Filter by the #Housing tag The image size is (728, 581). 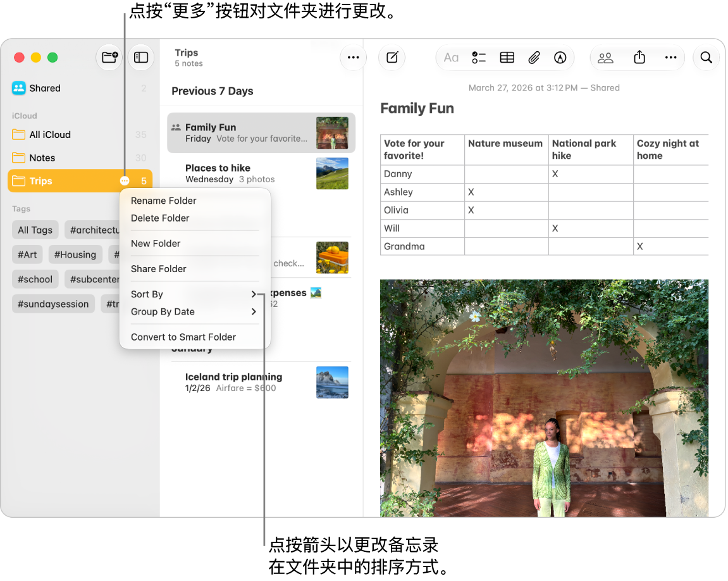(x=75, y=254)
